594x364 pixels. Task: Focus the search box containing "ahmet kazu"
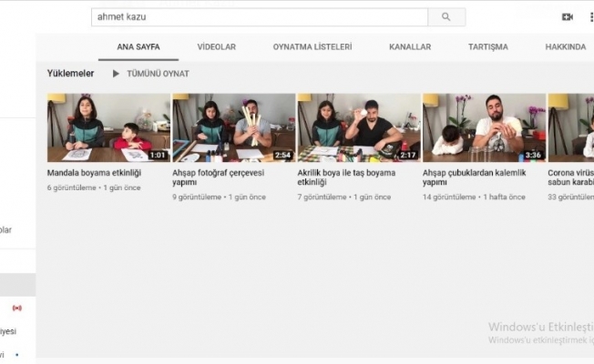259,17
